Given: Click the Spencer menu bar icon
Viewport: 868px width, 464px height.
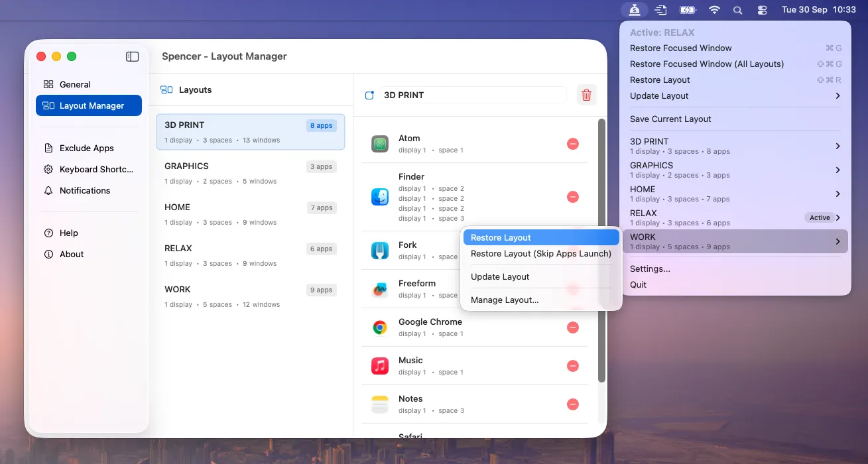Looking at the screenshot, I should pyautogui.click(x=635, y=10).
